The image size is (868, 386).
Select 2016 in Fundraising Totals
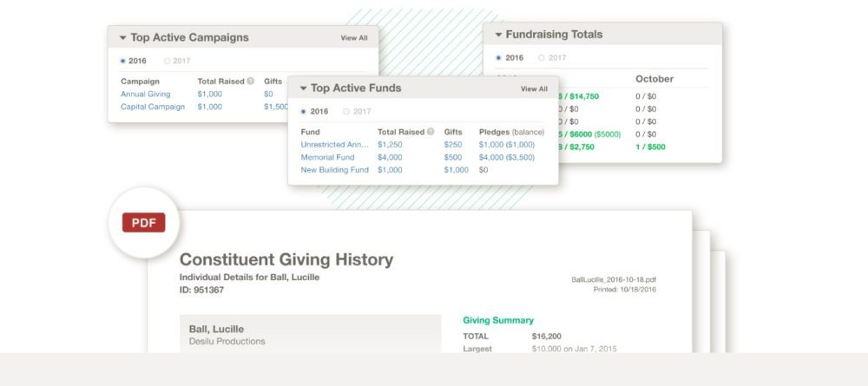point(498,57)
